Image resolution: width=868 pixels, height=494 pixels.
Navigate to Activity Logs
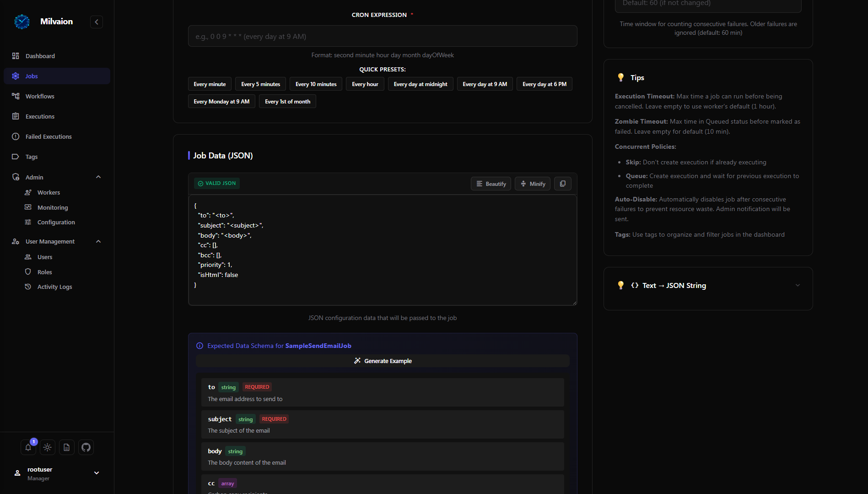pyautogui.click(x=54, y=287)
